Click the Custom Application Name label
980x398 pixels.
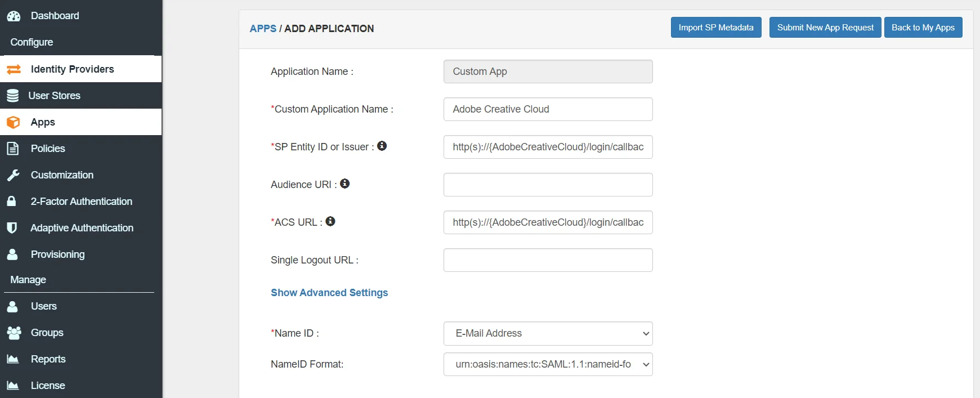click(332, 109)
